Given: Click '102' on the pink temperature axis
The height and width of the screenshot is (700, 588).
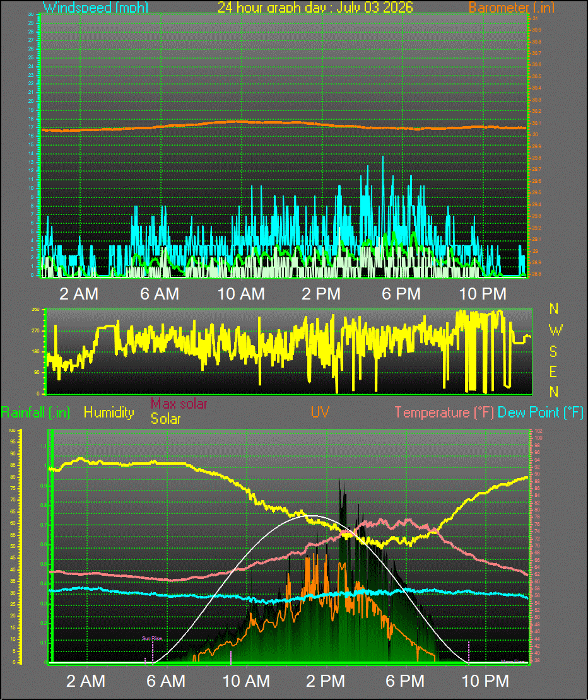Looking at the screenshot, I should pos(538,431).
